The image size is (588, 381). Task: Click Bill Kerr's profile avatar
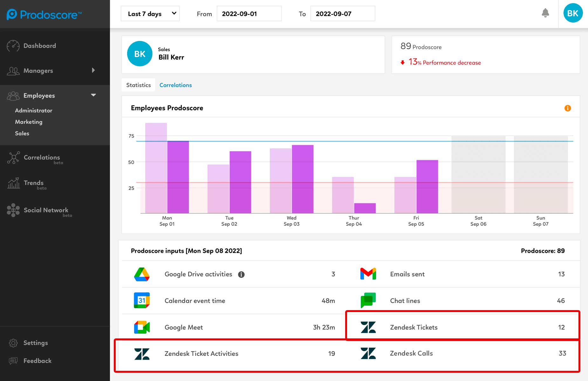(140, 54)
